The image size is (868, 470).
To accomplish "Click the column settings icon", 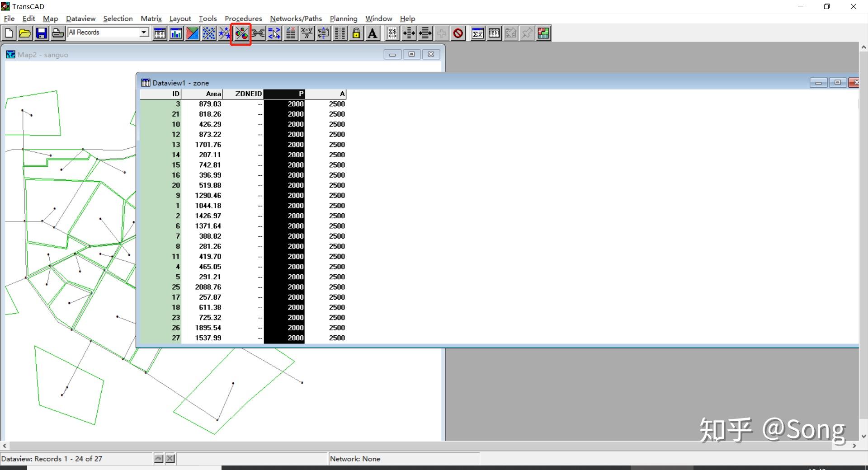I will pos(340,33).
